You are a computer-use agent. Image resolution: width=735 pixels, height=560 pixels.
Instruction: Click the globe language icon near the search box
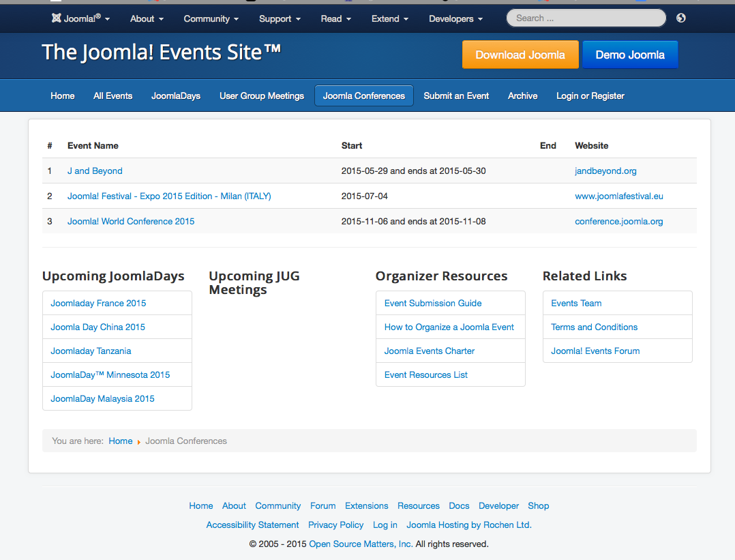tap(680, 18)
